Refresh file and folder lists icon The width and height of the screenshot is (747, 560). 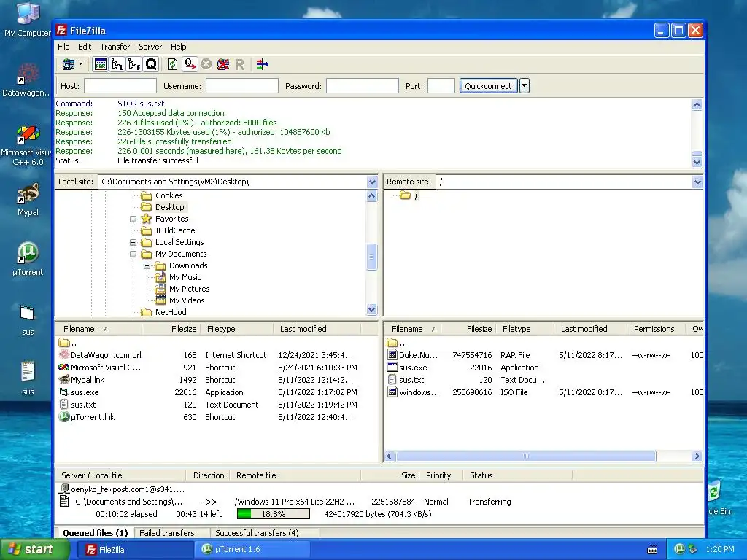[x=172, y=64]
